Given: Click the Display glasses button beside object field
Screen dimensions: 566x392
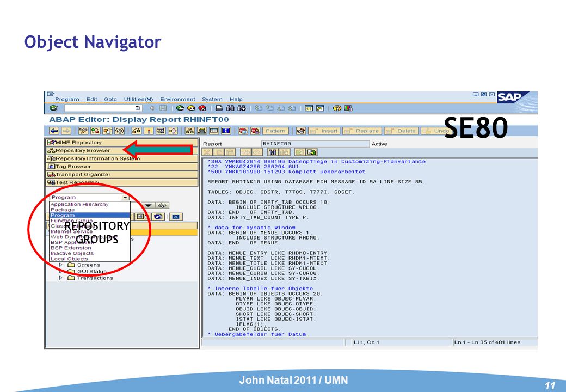Looking at the screenshot, I should (x=162, y=205).
